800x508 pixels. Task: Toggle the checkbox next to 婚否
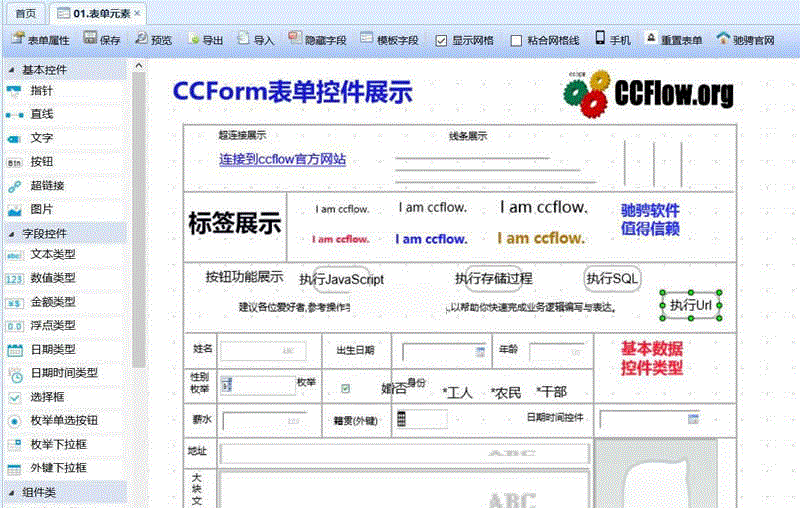346,388
